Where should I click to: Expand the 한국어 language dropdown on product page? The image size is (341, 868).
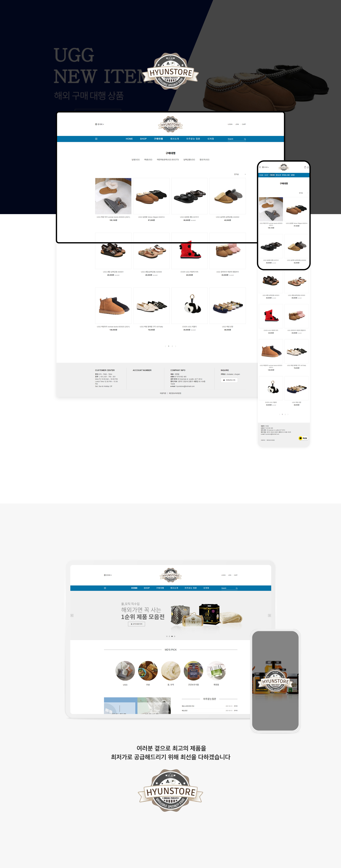100,124
